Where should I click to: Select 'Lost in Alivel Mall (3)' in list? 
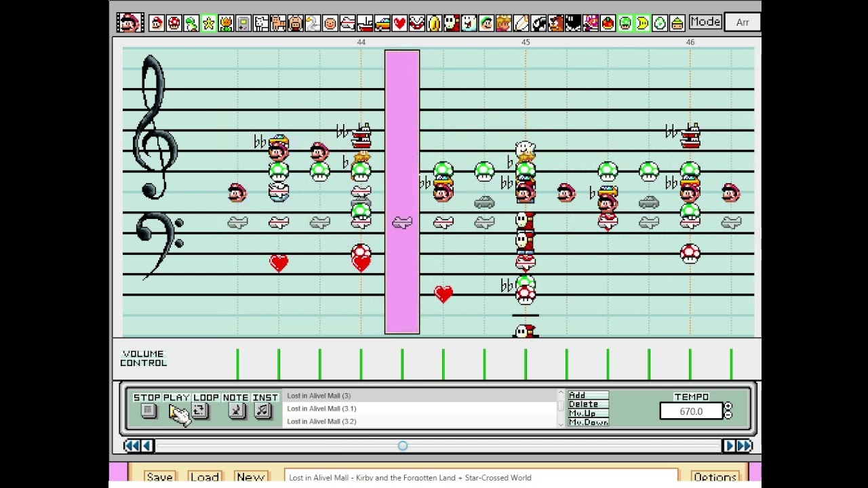[x=420, y=396]
